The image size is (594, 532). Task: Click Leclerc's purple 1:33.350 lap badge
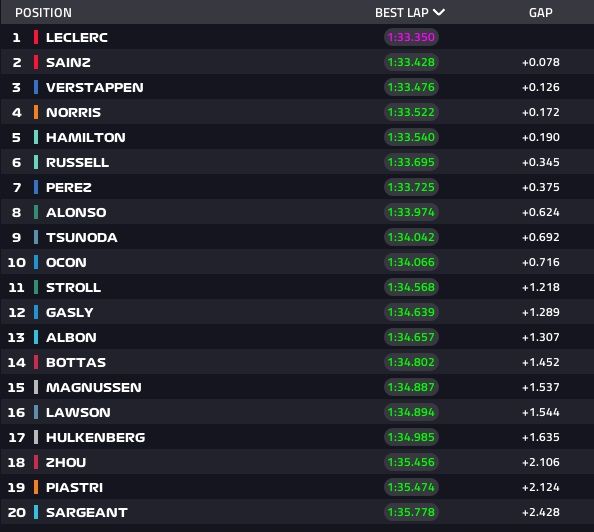[411, 37]
